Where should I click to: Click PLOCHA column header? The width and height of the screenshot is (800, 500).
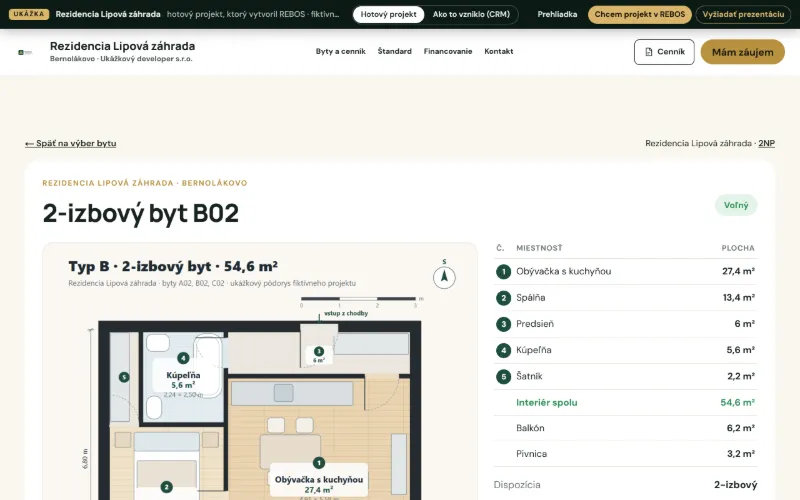[738, 248]
